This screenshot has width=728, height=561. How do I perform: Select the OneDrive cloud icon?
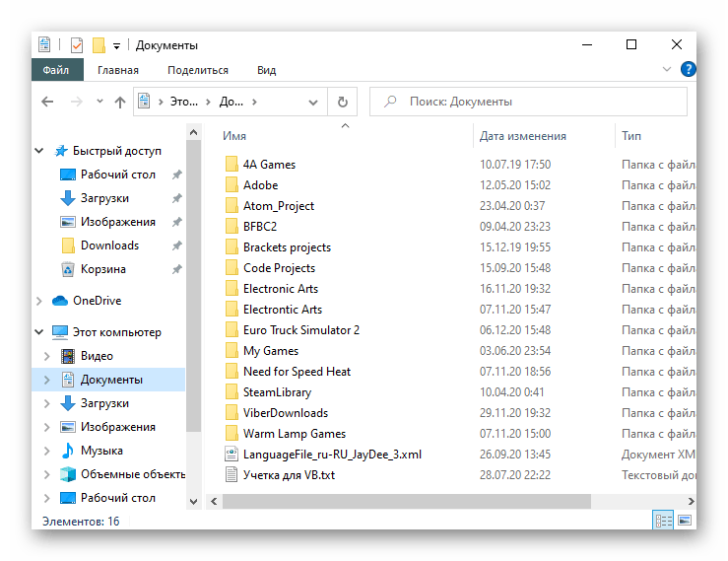point(60,301)
